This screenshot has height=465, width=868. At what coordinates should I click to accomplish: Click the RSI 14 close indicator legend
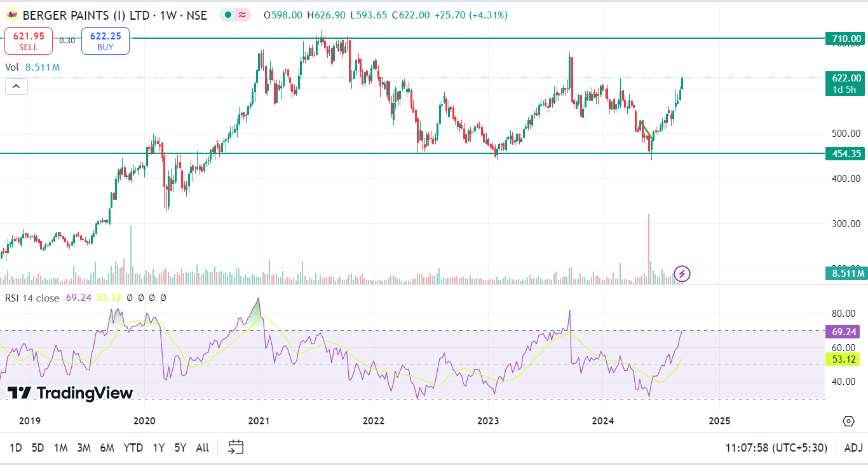32,298
